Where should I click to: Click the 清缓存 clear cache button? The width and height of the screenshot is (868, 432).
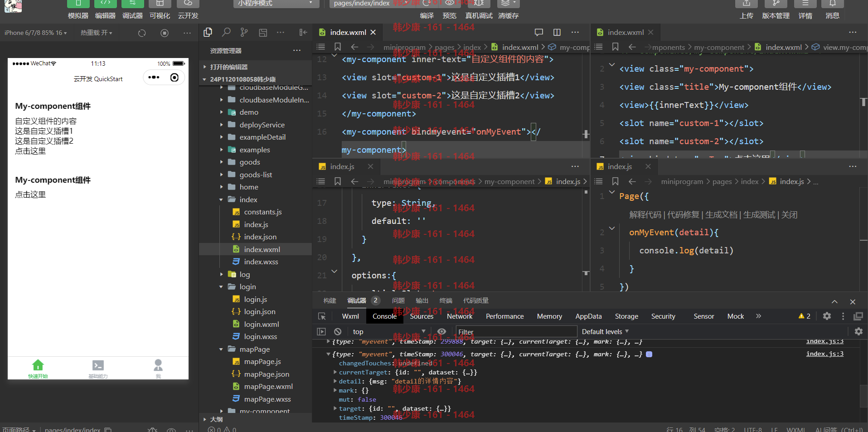(508, 10)
